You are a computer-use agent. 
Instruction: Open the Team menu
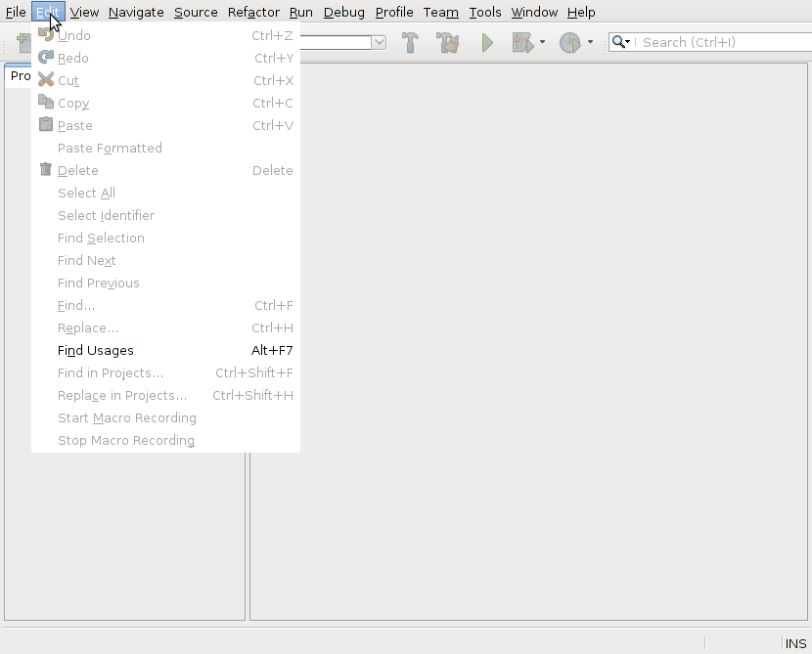(440, 12)
